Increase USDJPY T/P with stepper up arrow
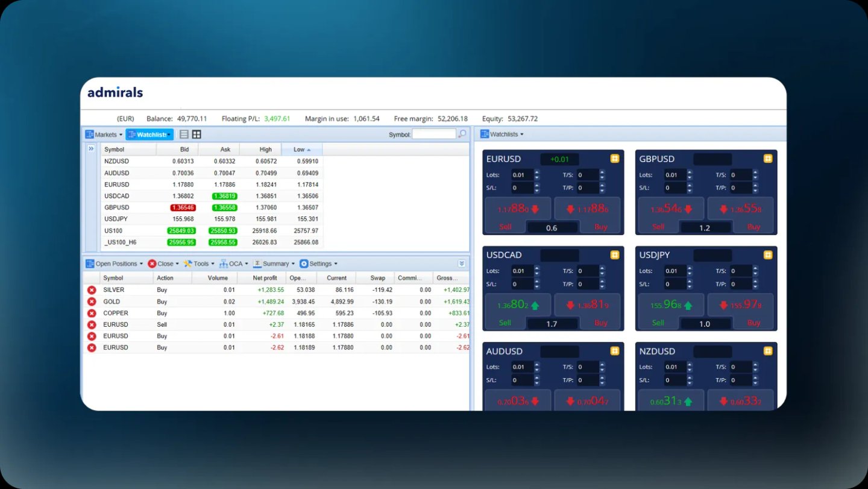 756,282
